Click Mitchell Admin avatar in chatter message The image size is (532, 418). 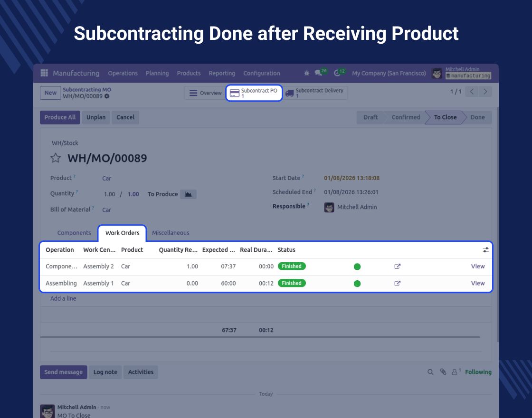pyautogui.click(x=47, y=411)
